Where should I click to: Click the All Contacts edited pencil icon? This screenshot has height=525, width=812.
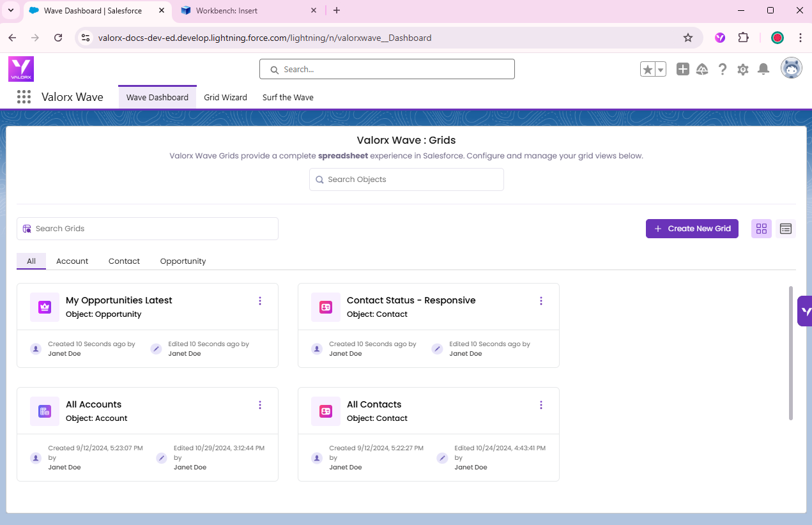pyautogui.click(x=442, y=458)
